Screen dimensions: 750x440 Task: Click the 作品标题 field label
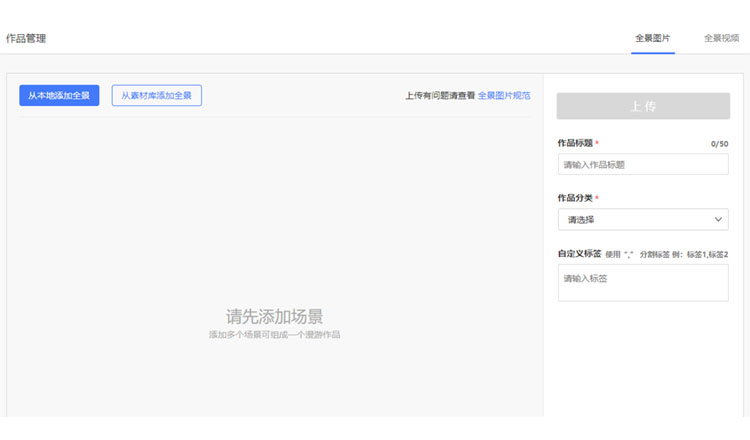(574, 143)
